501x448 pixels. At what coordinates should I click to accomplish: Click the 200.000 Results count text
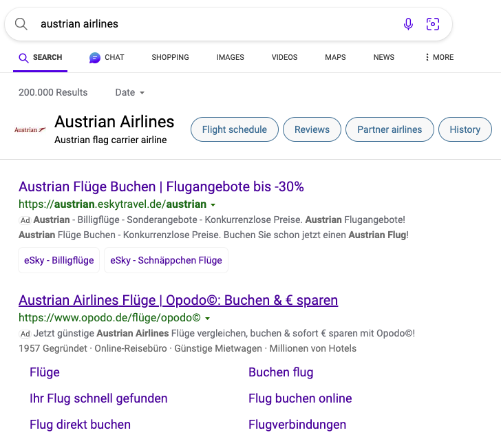[53, 92]
